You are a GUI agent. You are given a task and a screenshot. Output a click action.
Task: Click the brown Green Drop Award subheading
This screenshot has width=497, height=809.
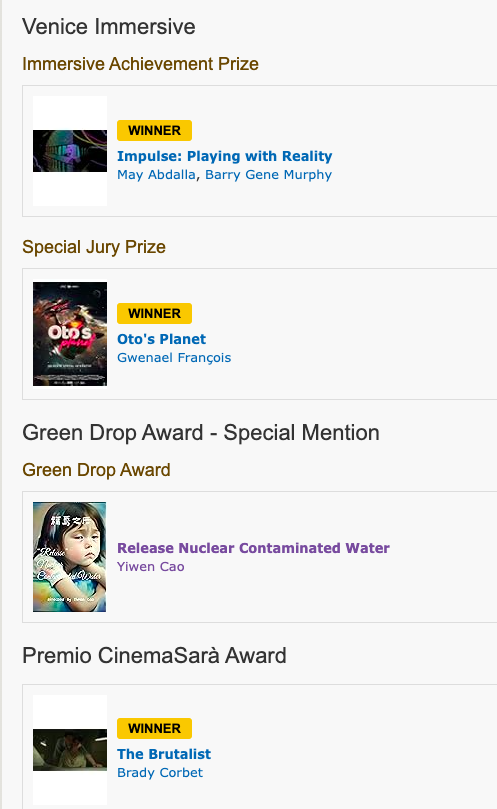(x=97, y=470)
